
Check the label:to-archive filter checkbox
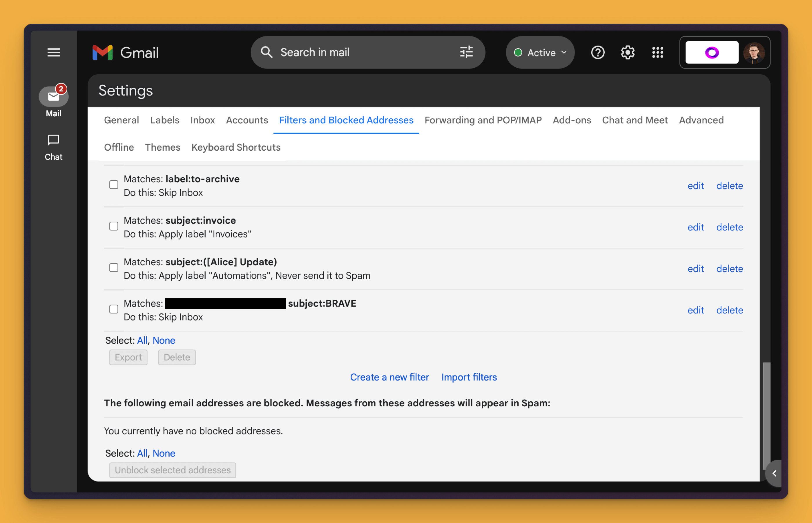[114, 185]
